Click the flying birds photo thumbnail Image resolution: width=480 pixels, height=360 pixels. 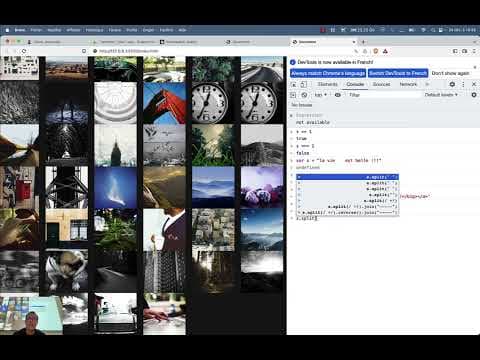[164, 145]
